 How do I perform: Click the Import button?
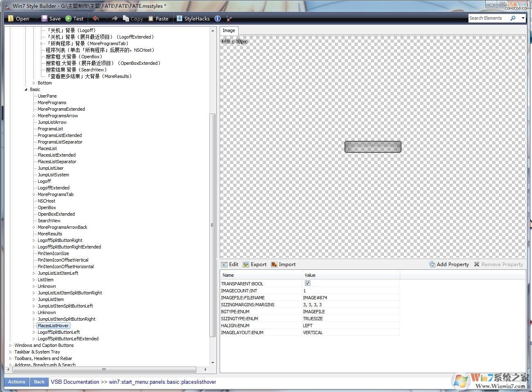click(283, 264)
